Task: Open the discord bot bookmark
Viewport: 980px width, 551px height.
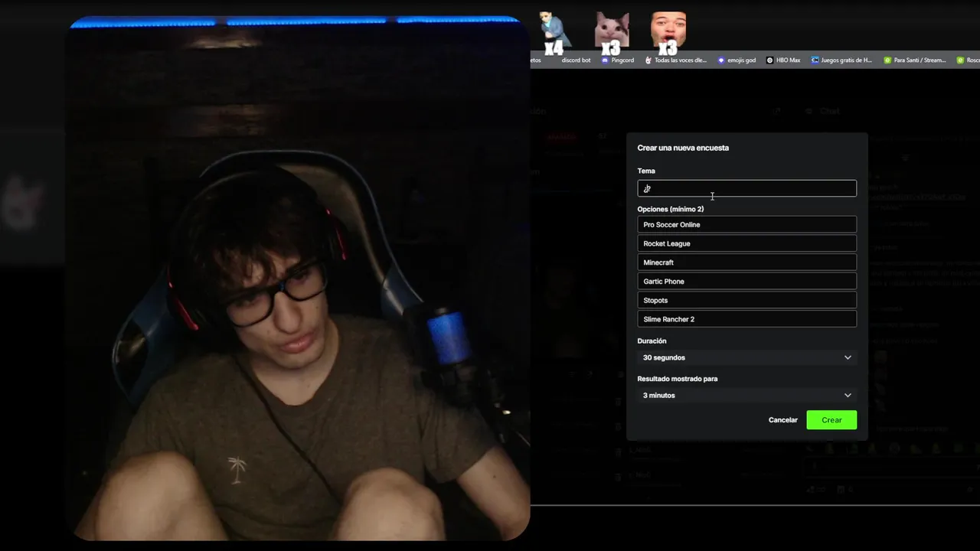Action: (576, 60)
